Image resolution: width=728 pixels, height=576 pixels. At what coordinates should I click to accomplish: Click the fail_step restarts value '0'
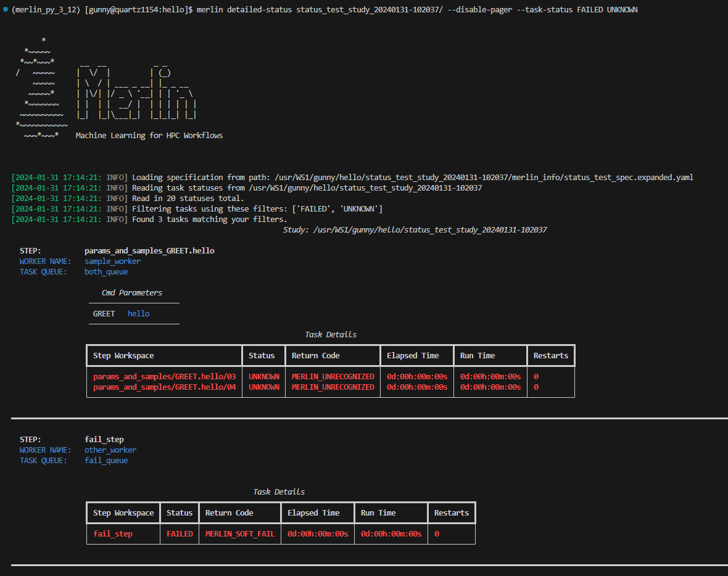tap(437, 534)
